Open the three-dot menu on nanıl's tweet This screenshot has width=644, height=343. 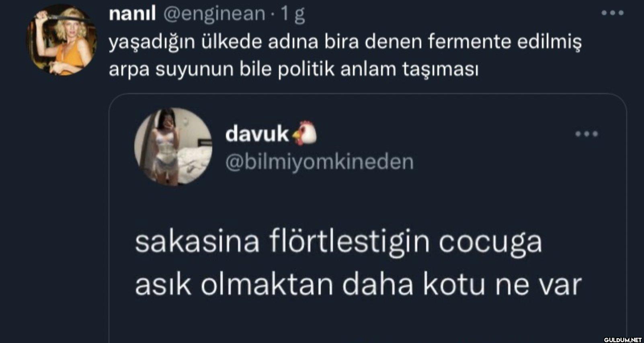point(612,13)
